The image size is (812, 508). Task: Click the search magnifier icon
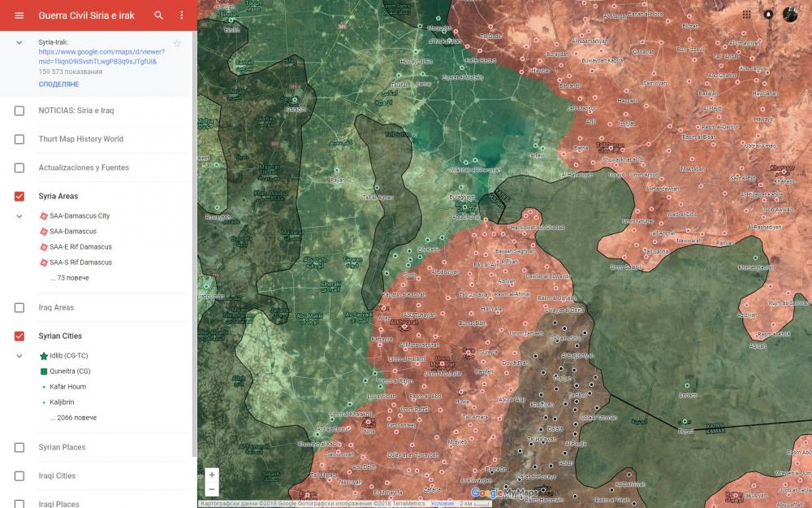click(x=159, y=15)
